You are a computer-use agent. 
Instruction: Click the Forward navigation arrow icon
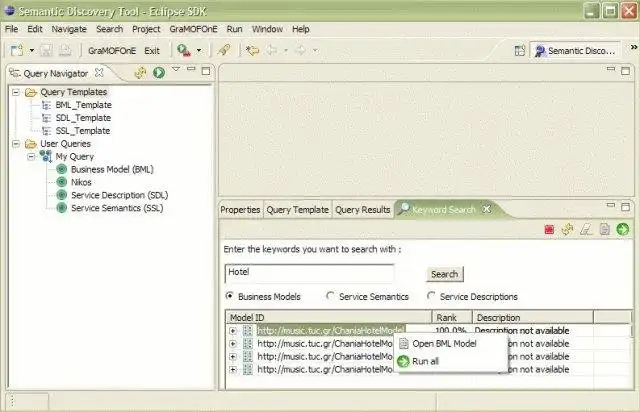click(x=300, y=51)
